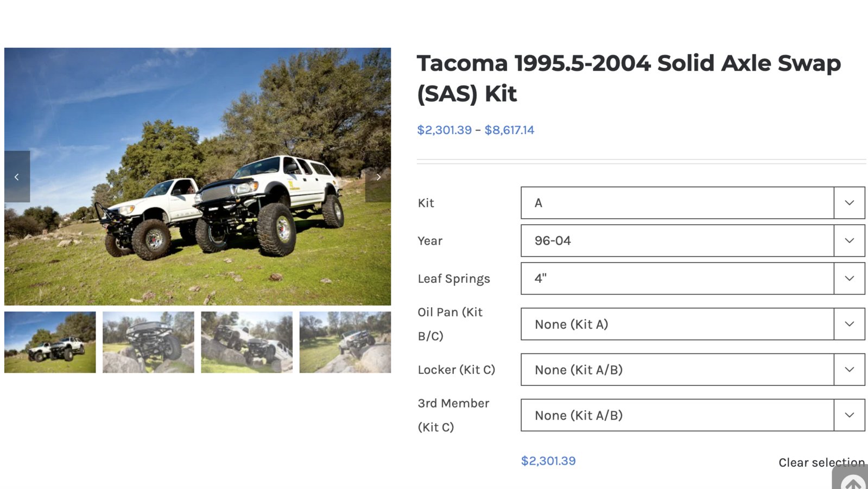This screenshot has width=868, height=489.
Task: Choose the third thumbnail of trucks on rocks
Action: pyautogui.click(x=246, y=342)
